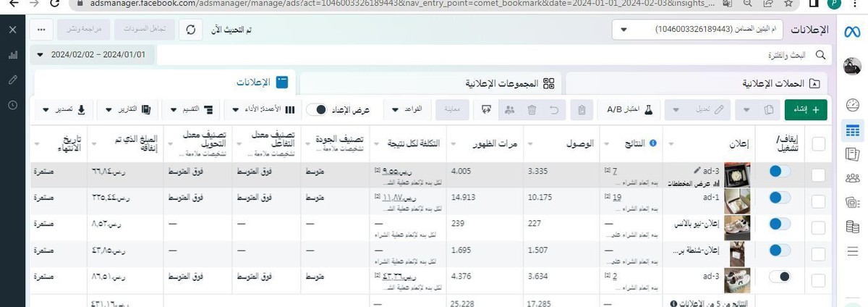Click the watch thumbnail of first ad-3
Viewport: 868px width, 307px height.
point(738,175)
